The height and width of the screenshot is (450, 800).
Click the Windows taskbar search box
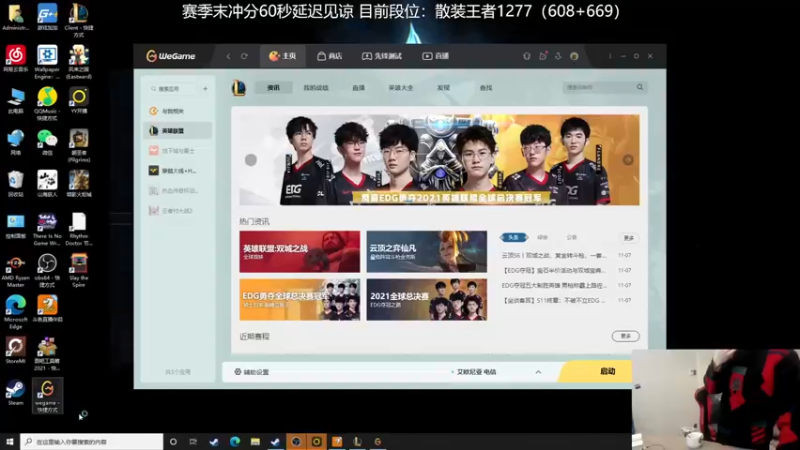click(x=92, y=442)
